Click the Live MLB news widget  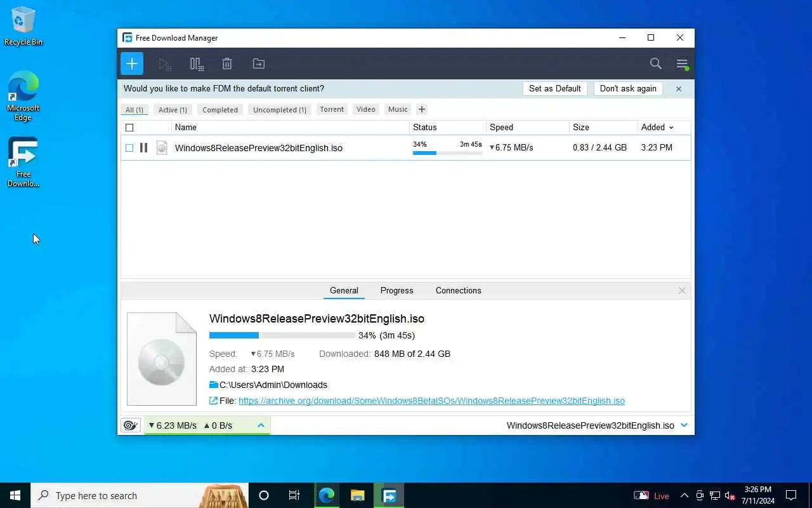tap(652, 495)
